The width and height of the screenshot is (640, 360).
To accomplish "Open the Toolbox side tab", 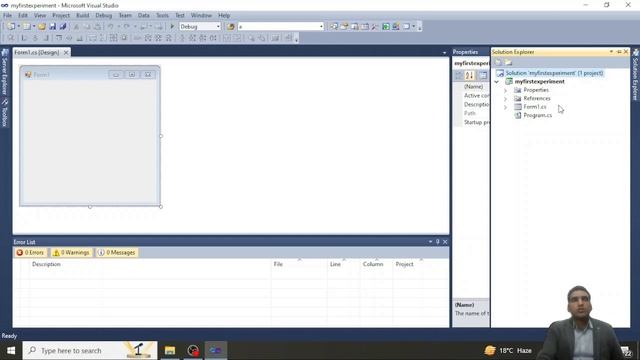I will (x=4, y=113).
